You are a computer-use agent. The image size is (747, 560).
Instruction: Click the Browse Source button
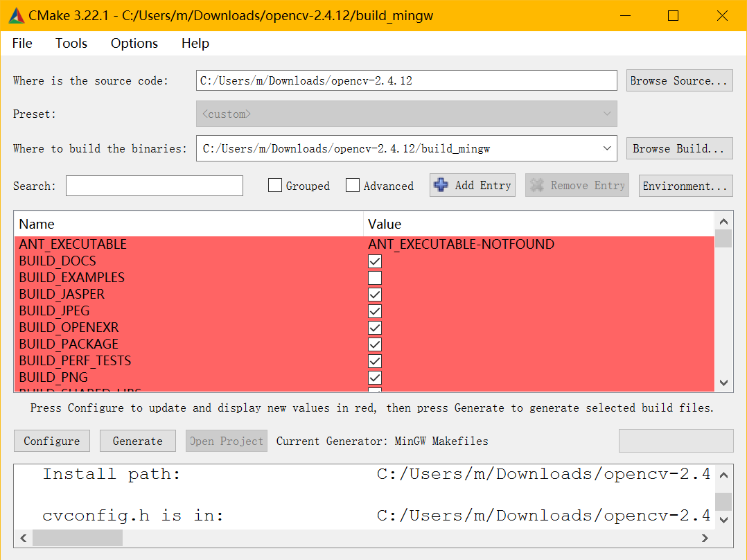pos(679,80)
